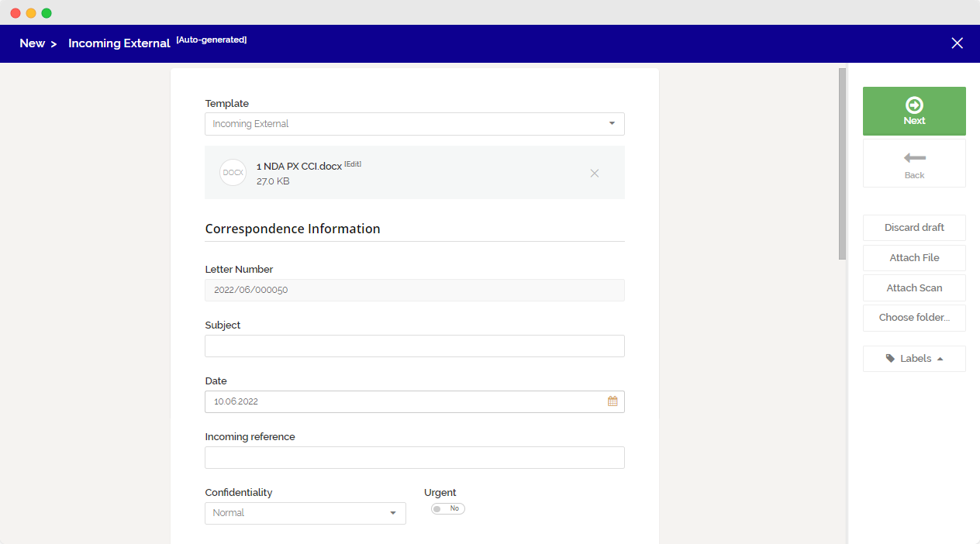Click the DOCX file type icon
This screenshot has width=980, height=544.
click(233, 173)
